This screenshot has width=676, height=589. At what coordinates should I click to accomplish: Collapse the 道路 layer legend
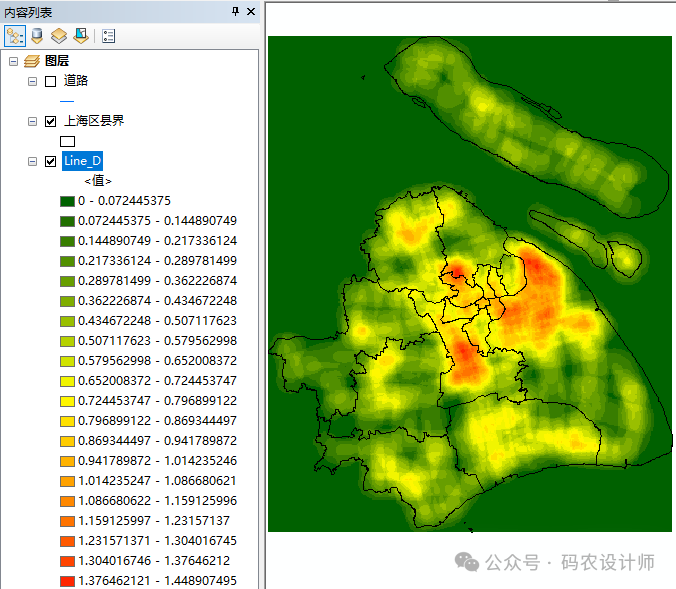pyautogui.click(x=33, y=81)
